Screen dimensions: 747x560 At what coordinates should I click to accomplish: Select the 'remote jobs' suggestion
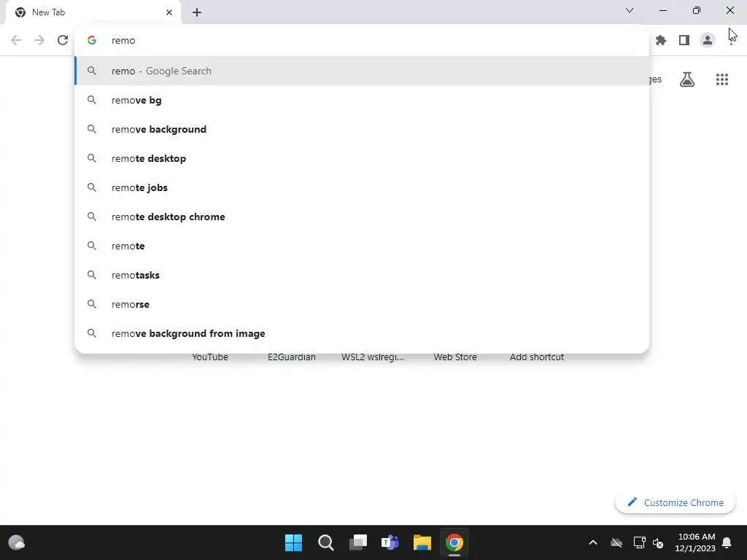click(362, 187)
